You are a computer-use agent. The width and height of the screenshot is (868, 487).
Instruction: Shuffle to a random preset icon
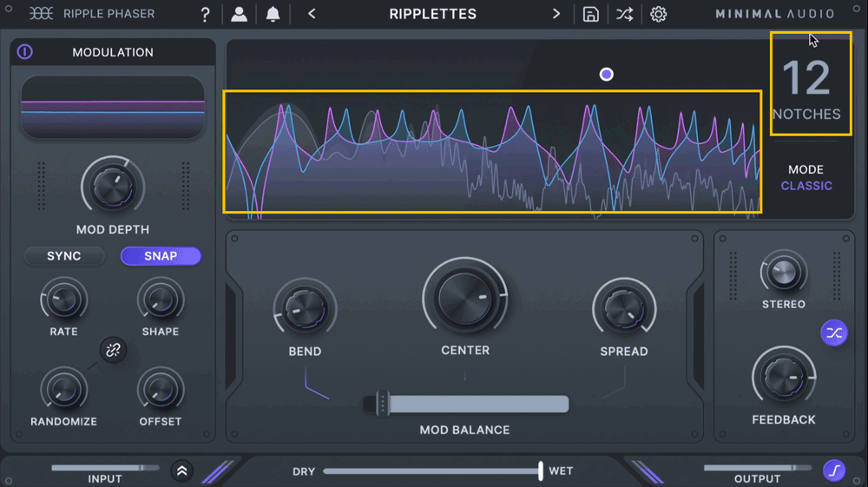[624, 14]
